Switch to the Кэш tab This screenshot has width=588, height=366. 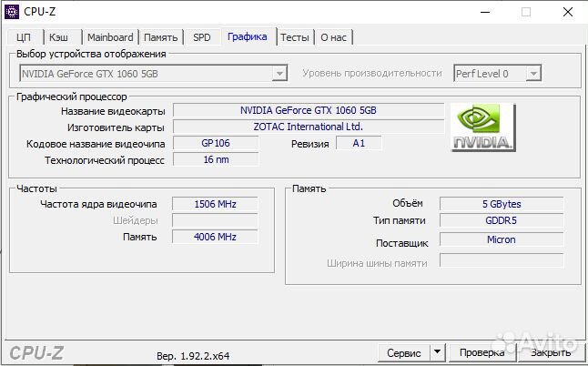(x=59, y=37)
